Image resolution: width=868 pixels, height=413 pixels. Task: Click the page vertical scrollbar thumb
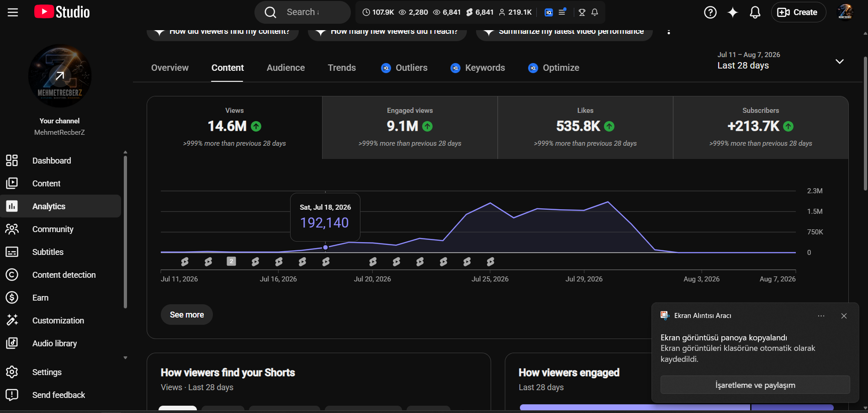pos(865,123)
